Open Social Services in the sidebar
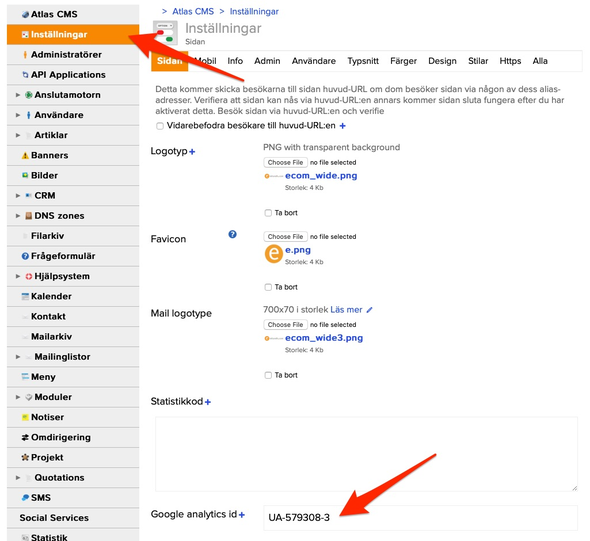The width and height of the screenshot is (590, 541). 54,518
